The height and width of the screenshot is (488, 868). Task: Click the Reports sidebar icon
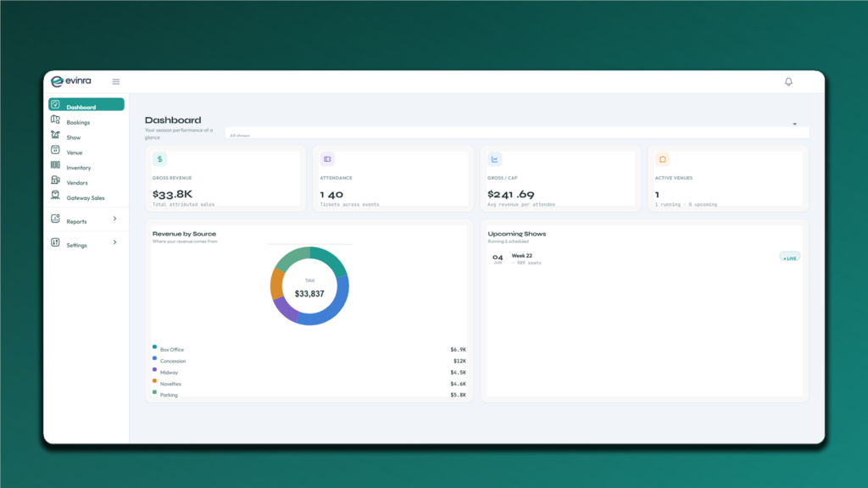(x=55, y=219)
